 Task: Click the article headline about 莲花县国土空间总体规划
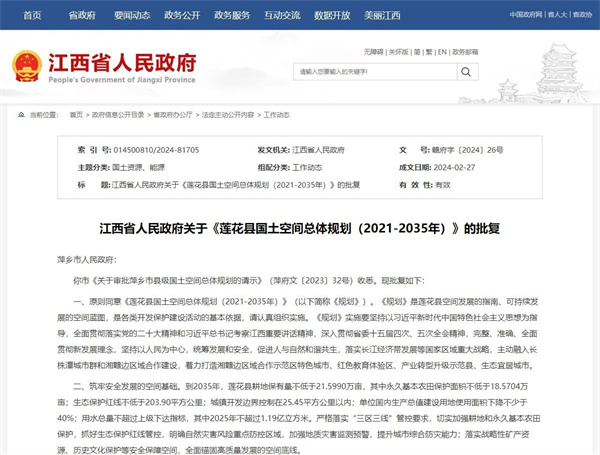point(300,228)
